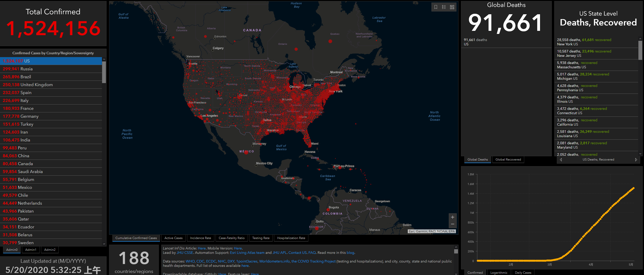Click the Contact US link

[297, 253]
